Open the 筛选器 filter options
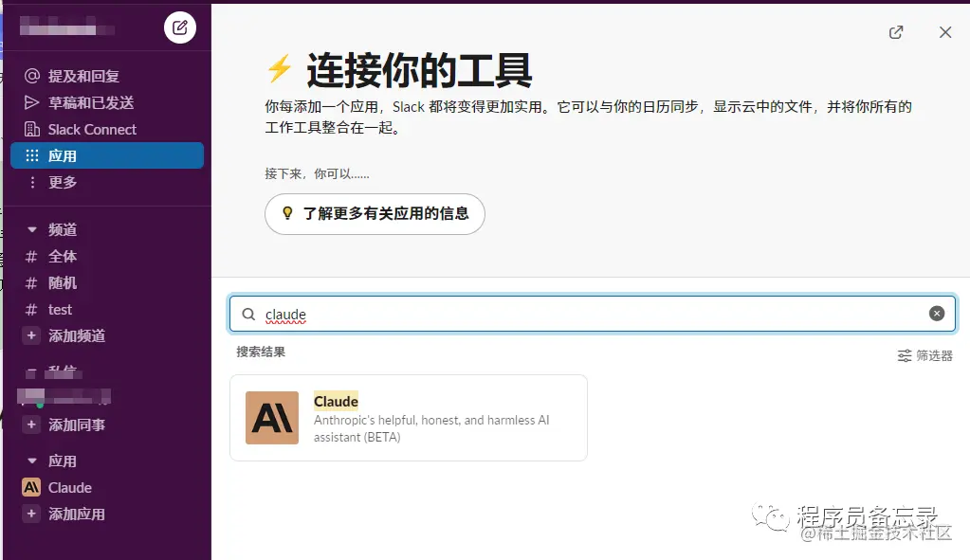The width and height of the screenshot is (970, 560). tap(924, 355)
